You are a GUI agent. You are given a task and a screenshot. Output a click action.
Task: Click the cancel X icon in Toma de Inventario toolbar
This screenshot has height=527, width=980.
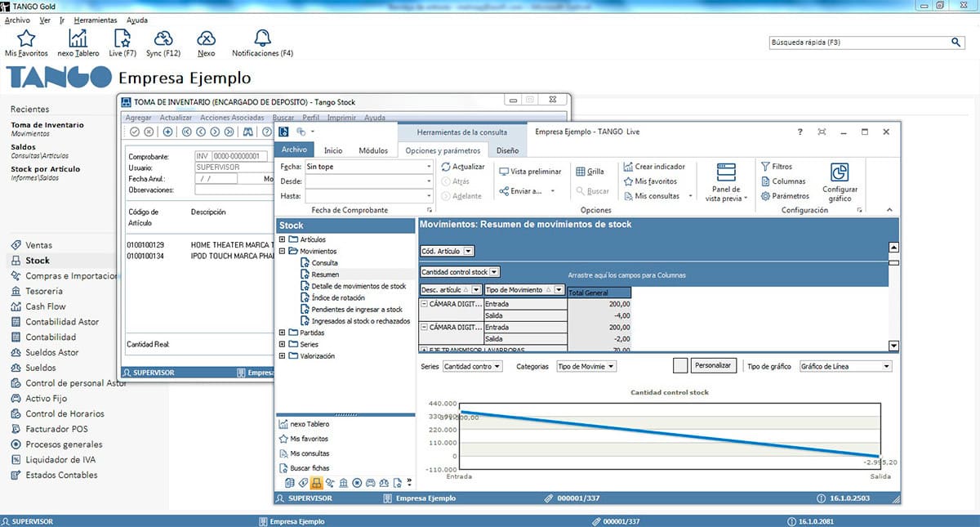point(149,132)
